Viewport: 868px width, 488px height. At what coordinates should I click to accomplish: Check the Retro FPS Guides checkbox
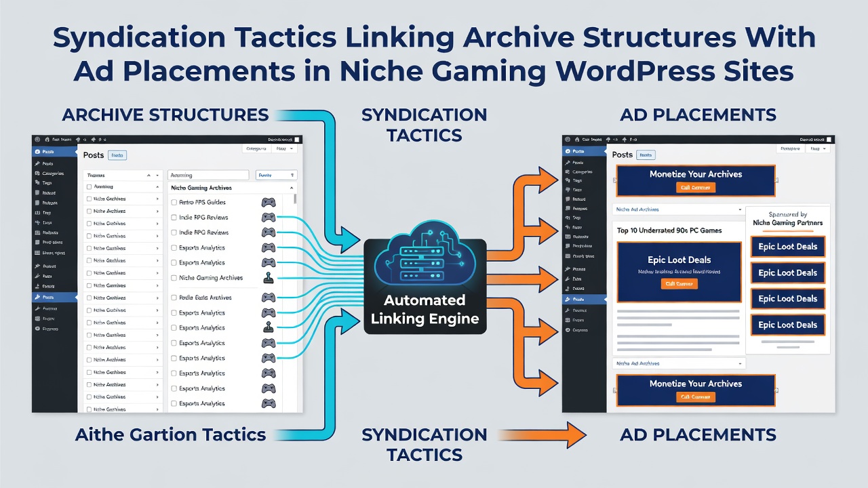tap(174, 203)
